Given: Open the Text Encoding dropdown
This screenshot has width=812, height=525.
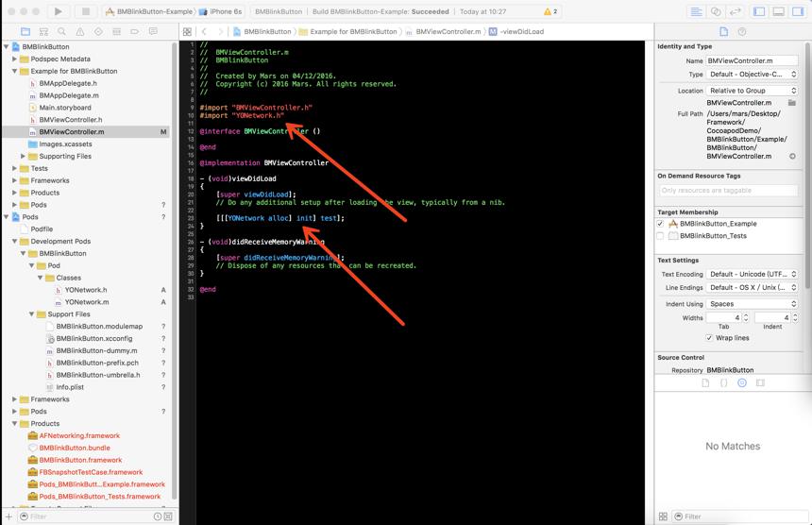Looking at the screenshot, I should (752, 274).
